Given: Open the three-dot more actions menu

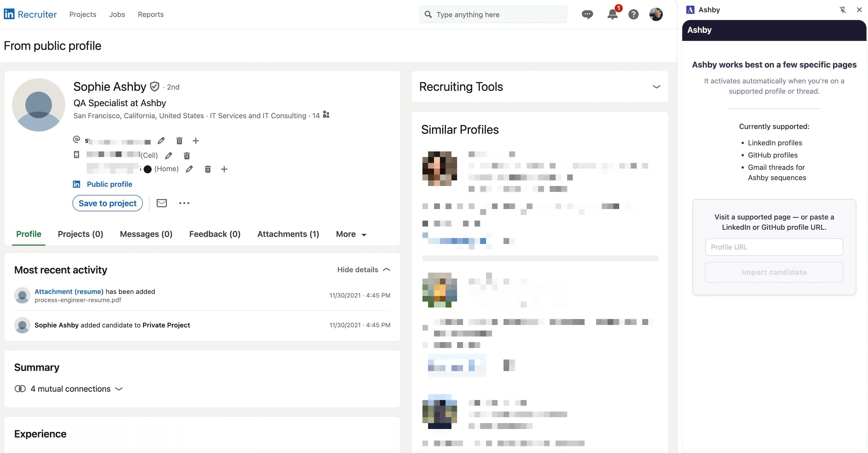Looking at the screenshot, I should click(x=184, y=203).
